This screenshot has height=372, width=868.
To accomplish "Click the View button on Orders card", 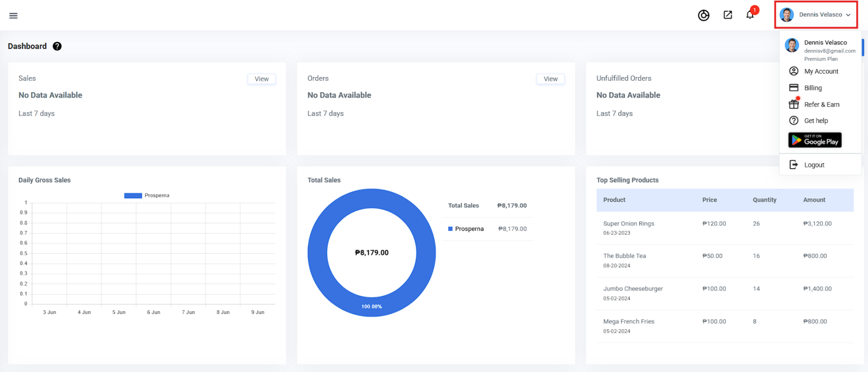I will [x=551, y=79].
